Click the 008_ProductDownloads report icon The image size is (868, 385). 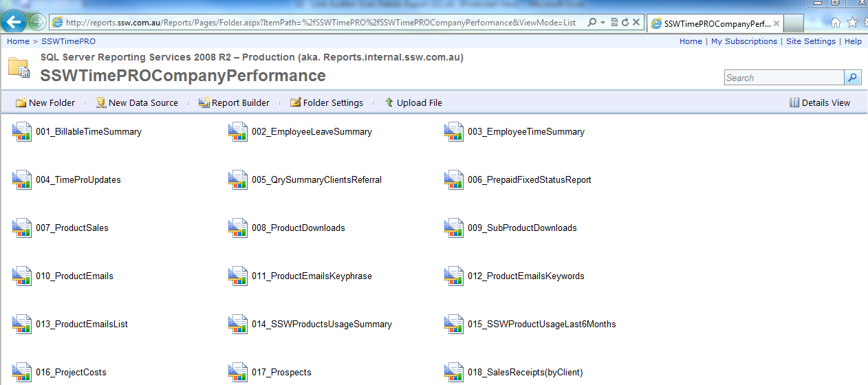(x=238, y=228)
